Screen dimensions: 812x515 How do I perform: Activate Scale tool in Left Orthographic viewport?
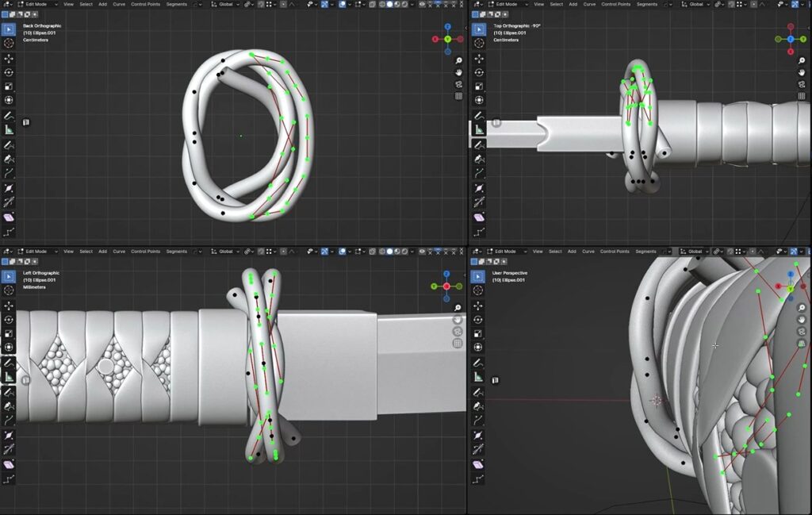coord(9,333)
